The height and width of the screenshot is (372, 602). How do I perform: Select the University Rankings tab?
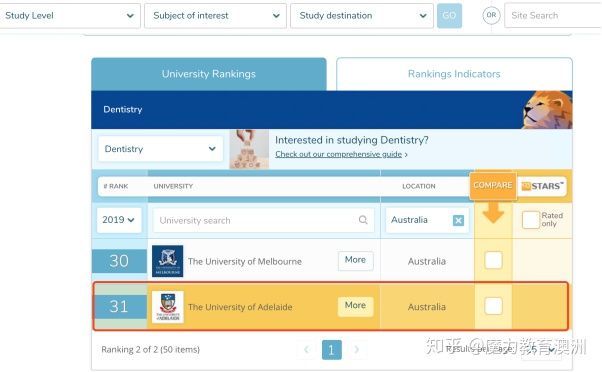[209, 74]
